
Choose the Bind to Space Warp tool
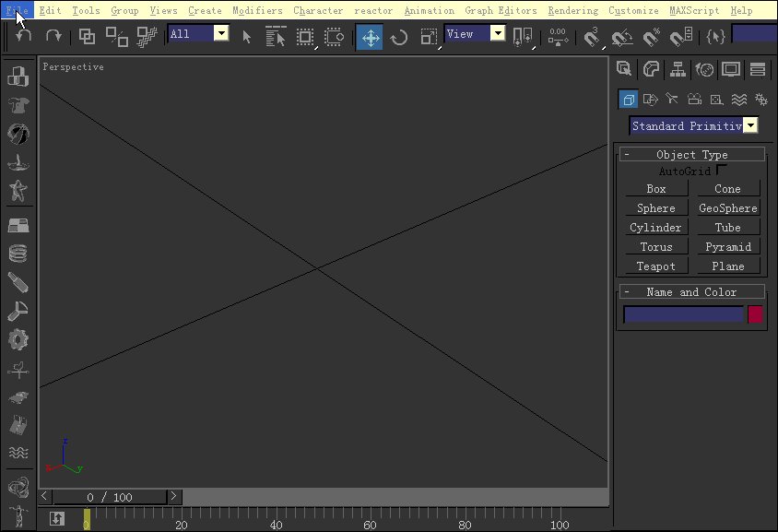[x=147, y=37]
